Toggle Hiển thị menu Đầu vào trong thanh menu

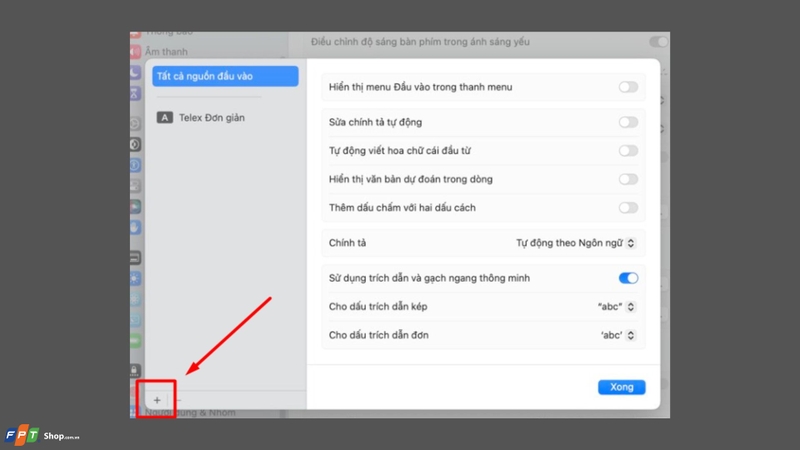(x=628, y=87)
